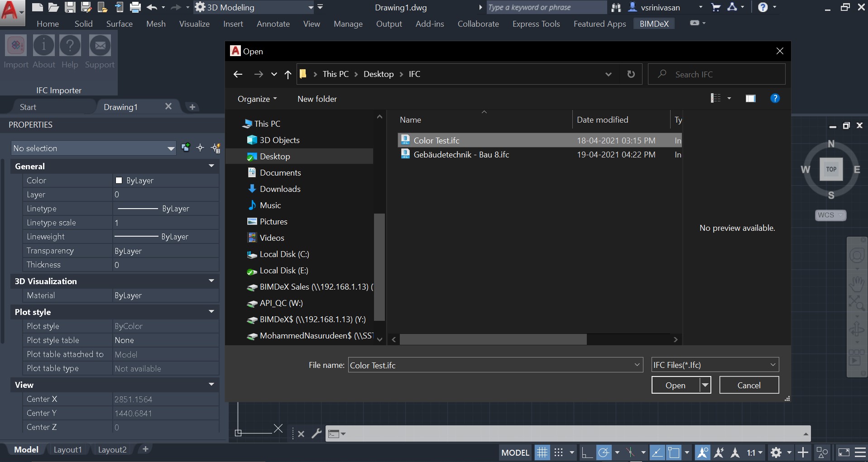Select the BIMDeX ribbon tab
This screenshot has width=868, height=462.
pos(654,24)
